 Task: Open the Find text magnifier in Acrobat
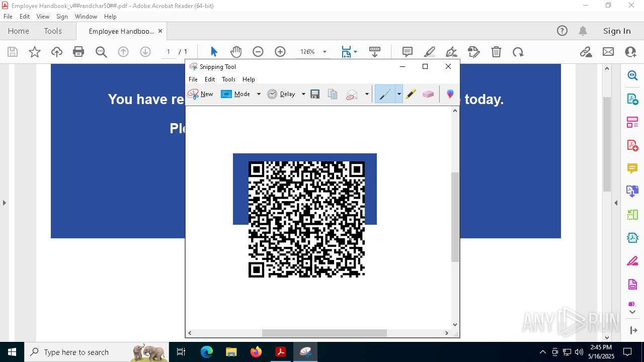(101, 52)
